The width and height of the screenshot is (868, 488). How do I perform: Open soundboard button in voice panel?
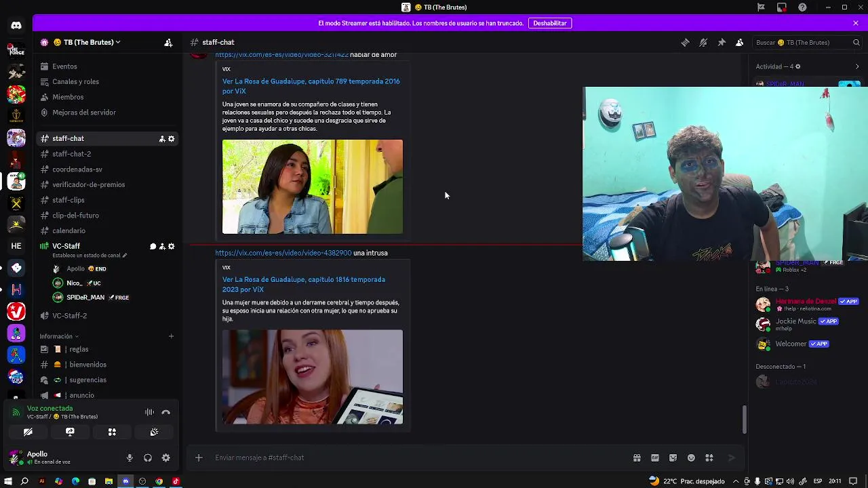(154, 432)
